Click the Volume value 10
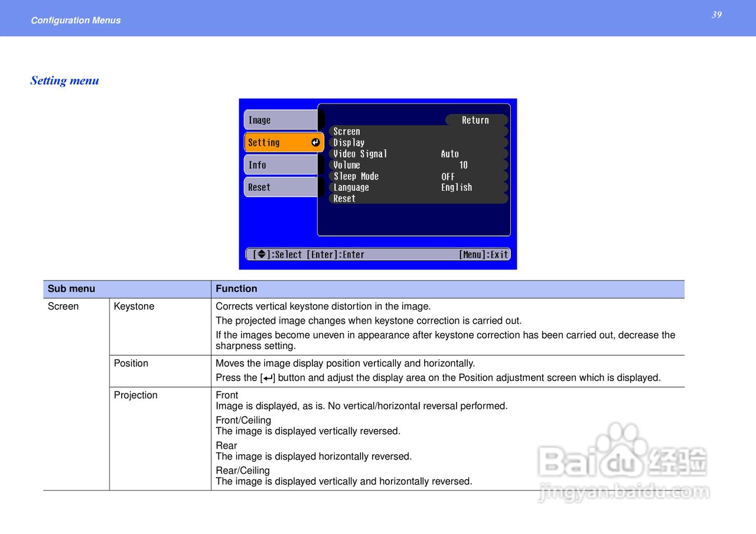This screenshot has height=534, width=756. 464,165
